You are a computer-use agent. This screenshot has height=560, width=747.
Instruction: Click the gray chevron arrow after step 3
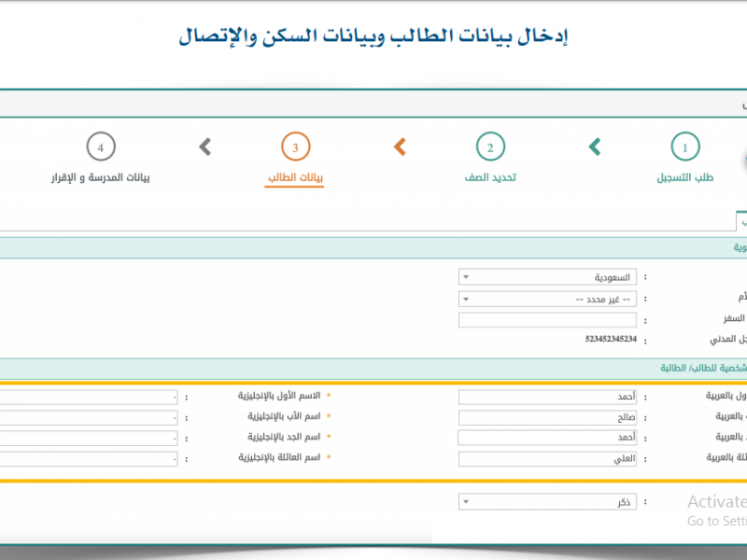(x=204, y=147)
